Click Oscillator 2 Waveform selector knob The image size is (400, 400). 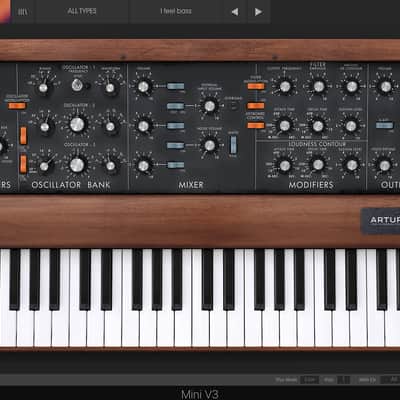(x=110, y=126)
